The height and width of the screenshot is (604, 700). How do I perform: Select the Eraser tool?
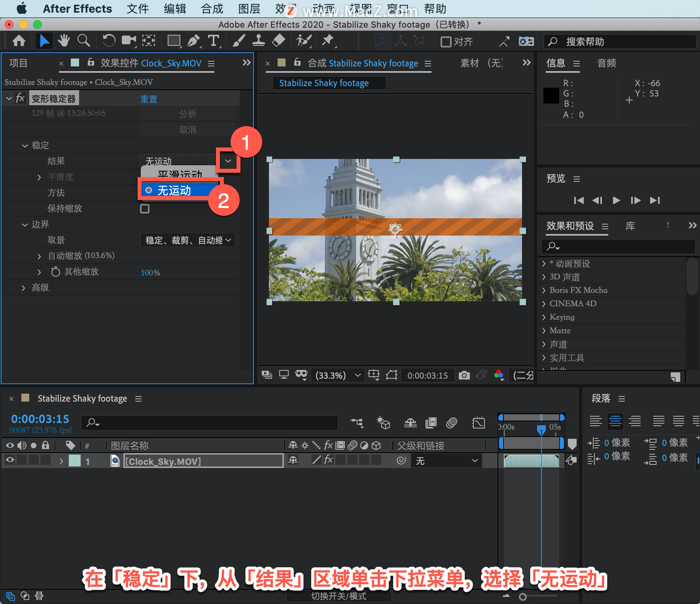coord(279,41)
